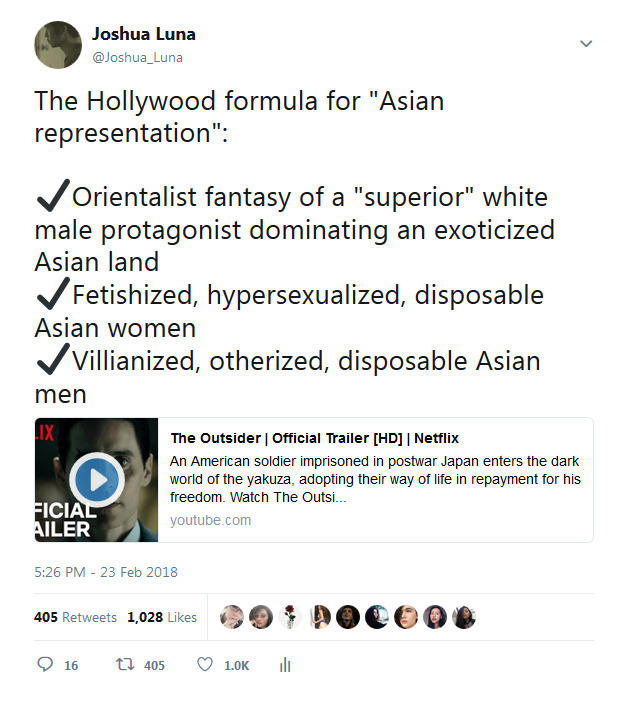Click the 5:26 PM 23 Feb 2018 timestamp
The width and height of the screenshot is (628, 701).
(x=106, y=572)
